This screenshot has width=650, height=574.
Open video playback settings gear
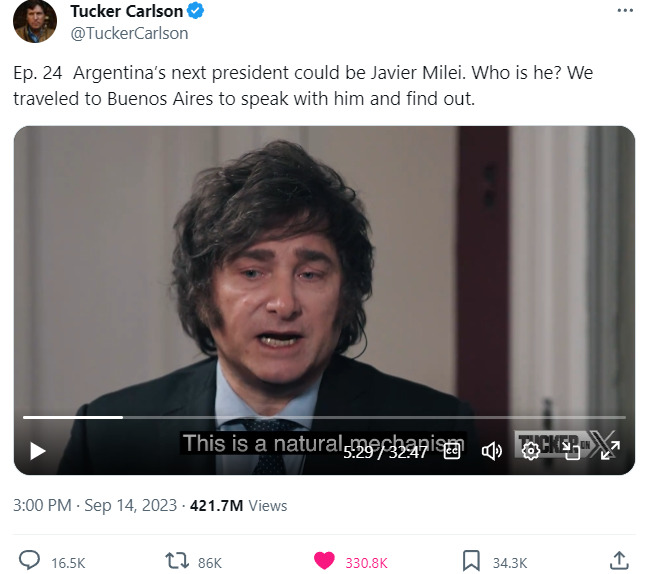(x=531, y=451)
